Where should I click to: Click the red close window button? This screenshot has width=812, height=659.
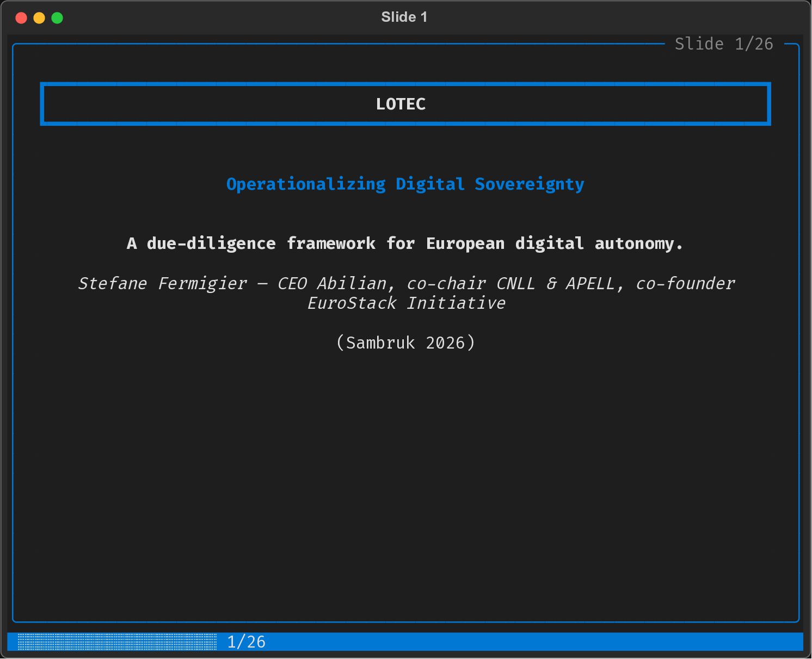21,18
